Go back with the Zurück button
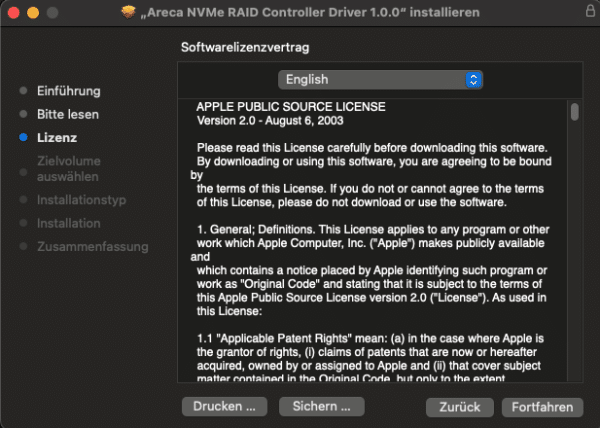600x428 pixels. point(460,407)
